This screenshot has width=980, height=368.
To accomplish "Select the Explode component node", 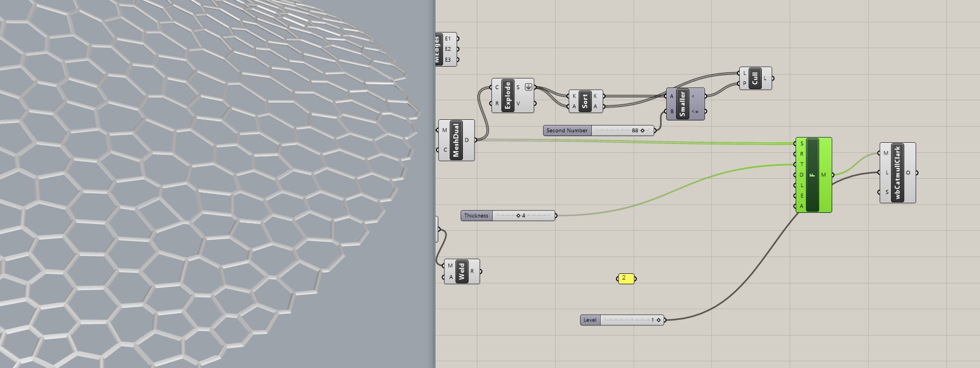I will tap(508, 96).
